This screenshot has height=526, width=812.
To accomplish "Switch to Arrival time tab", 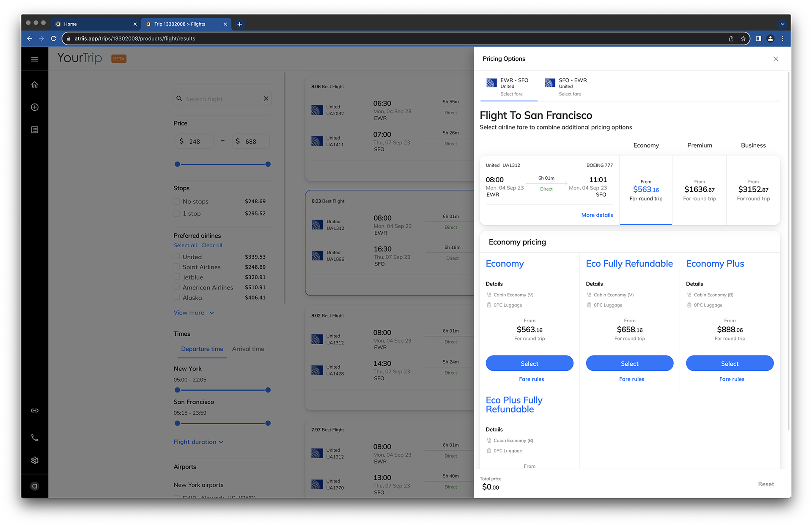I will (x=248, y=349).
